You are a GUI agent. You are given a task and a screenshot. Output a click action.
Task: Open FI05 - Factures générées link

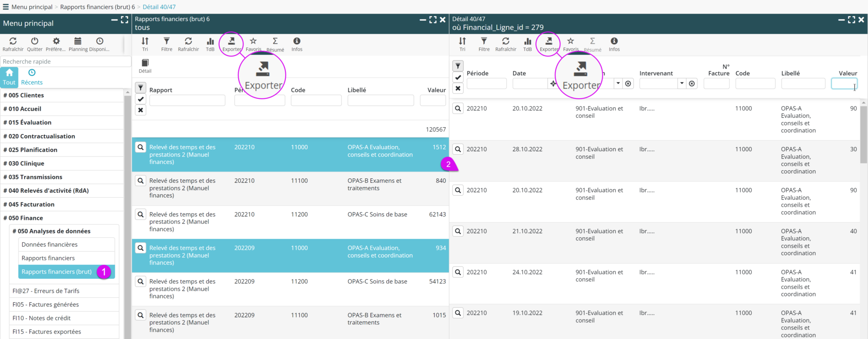pyautogui.click(x=46, y=305)
